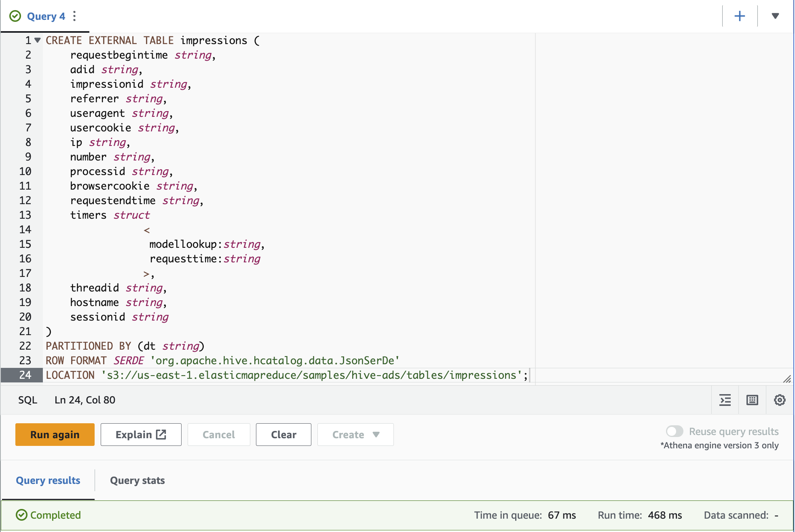This screenshot has width=795, height=532.
Task: Click the Clear button
Action: (283, 435)
